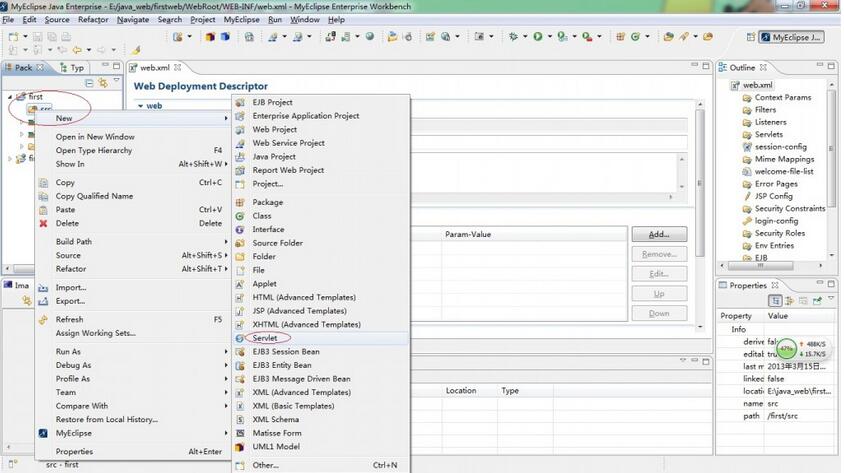The height and width of the screenshot is (473, 844).
Task: Click the Report Web Project icon
Action: (240, 170)
